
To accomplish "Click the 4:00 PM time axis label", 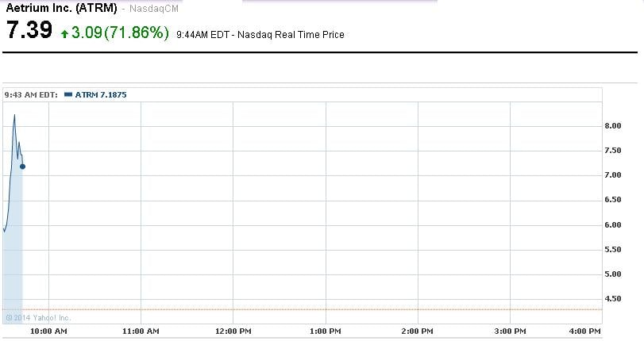I will pyautogui.click(x=584, y=330).
